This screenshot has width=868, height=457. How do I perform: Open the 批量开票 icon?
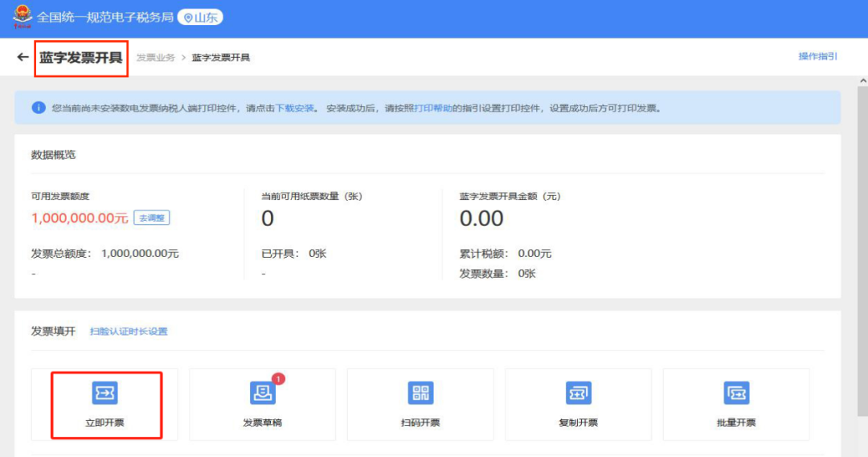pos(736,393)
